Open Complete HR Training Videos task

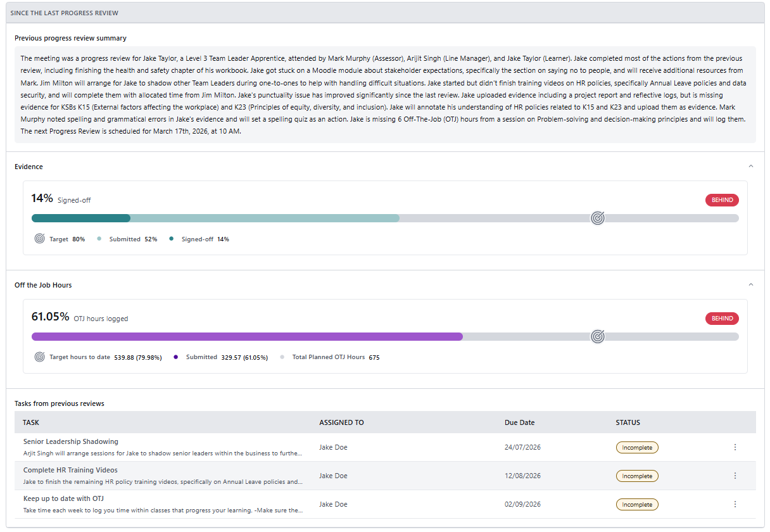70,470
